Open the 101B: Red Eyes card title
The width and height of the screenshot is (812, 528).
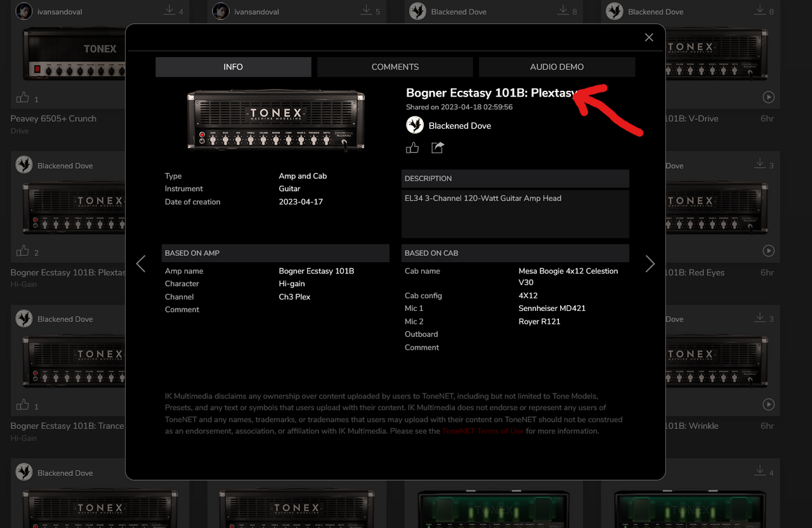tap(695, 272)
